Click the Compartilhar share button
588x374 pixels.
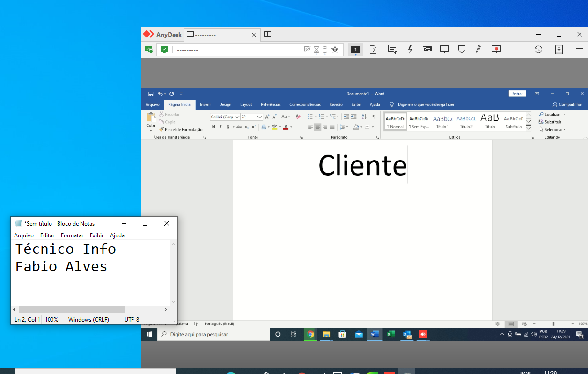click(x=567, y=104)
